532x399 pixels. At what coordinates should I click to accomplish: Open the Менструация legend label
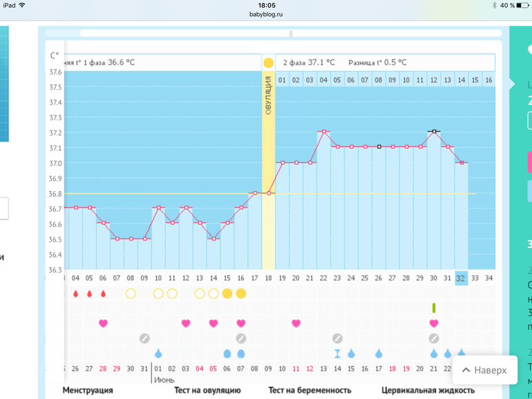(x=88, y=390)
